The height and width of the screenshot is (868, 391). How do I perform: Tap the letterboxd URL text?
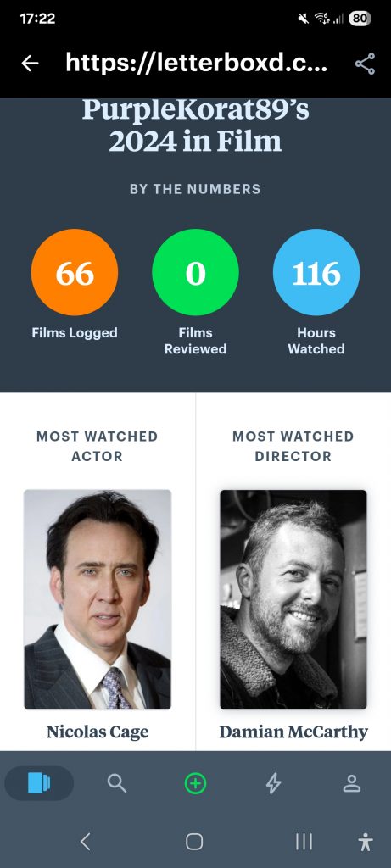197,64
